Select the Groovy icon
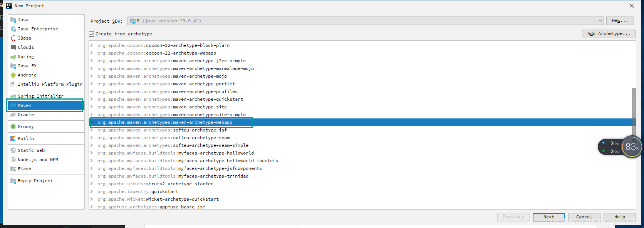Viewport: 644px width, 228px height. [x=13, y=126]
